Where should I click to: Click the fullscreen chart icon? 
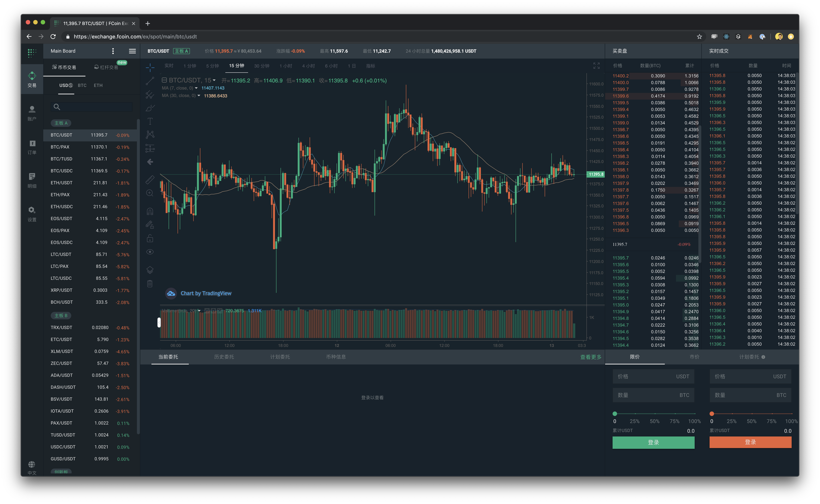[596, 66]
